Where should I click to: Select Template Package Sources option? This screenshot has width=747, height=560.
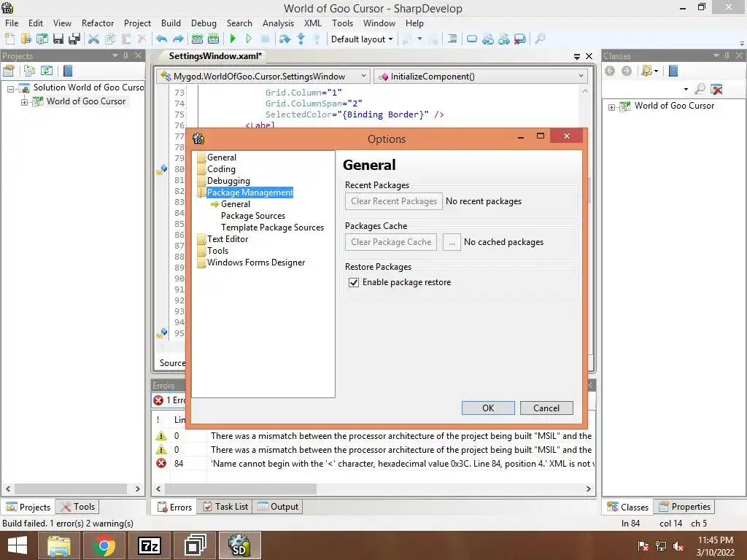pyautogui.click(x=272, y=227)
